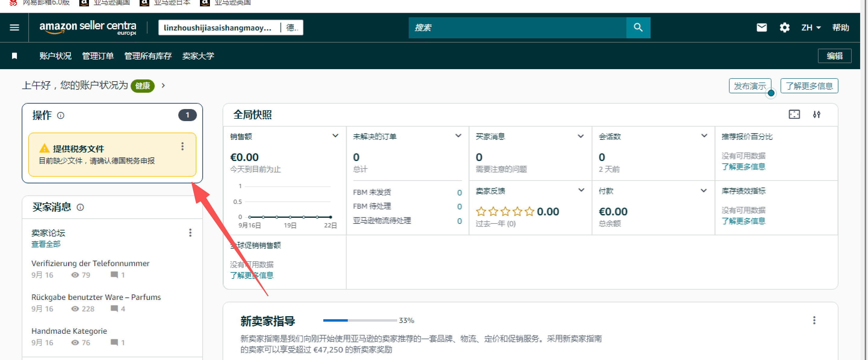Click the search magnifier button

pyautogui.click(x=638, y=27)
